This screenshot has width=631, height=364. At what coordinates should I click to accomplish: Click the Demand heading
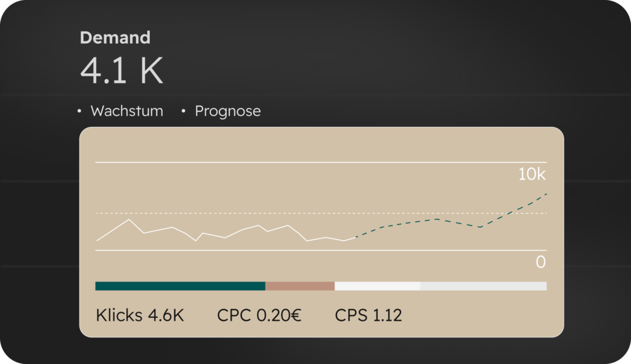115,38
